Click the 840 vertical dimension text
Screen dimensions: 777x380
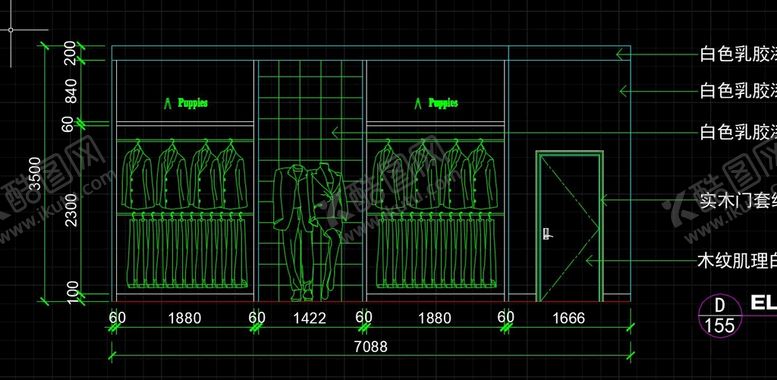coord(71,91)
